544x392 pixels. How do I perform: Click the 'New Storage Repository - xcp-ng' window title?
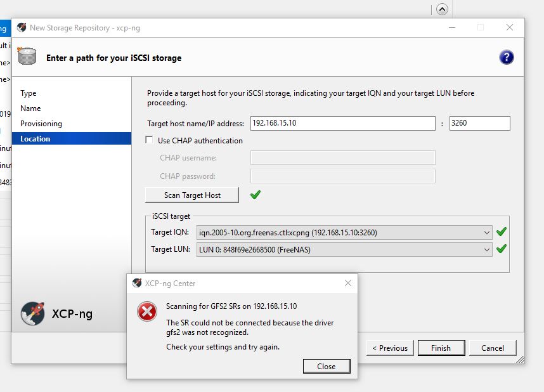(x=85, y=28)
